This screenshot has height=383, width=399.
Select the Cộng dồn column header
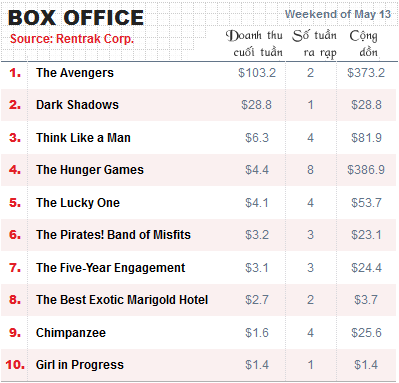[364, 44]
